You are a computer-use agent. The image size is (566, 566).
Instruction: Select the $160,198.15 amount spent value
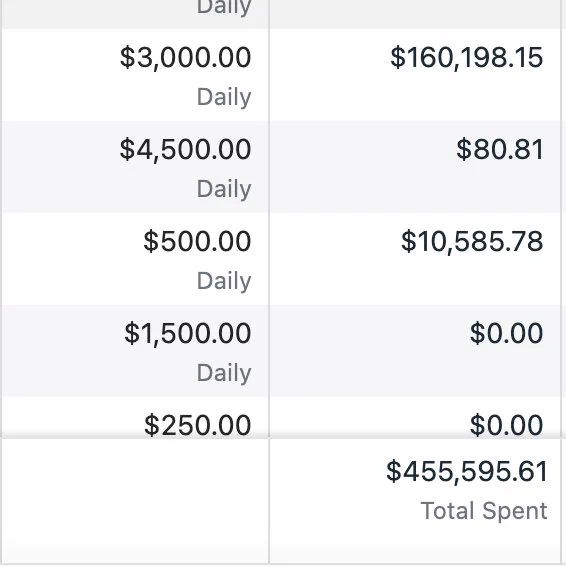466,57
